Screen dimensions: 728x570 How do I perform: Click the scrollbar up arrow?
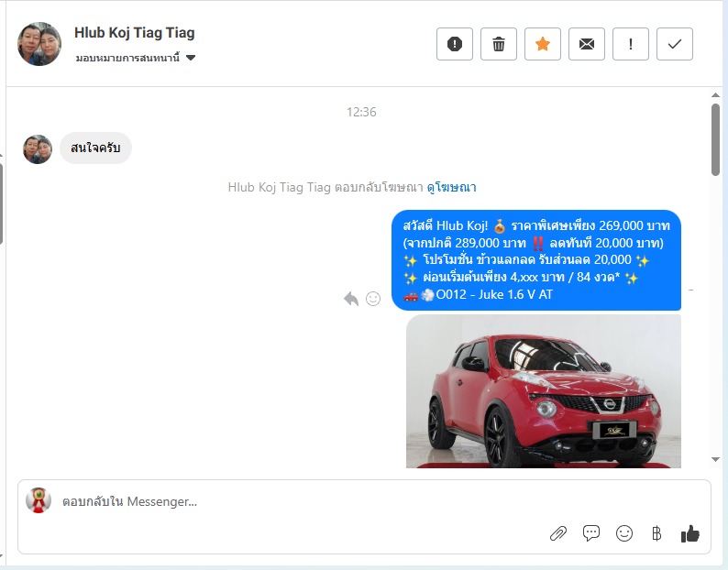click(715, 95)
